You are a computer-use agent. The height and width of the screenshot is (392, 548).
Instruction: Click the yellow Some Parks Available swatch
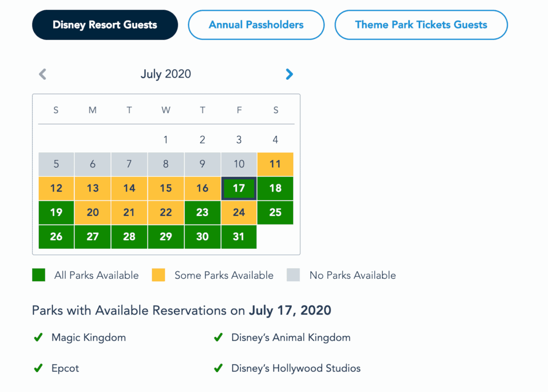tap(158, 275)
